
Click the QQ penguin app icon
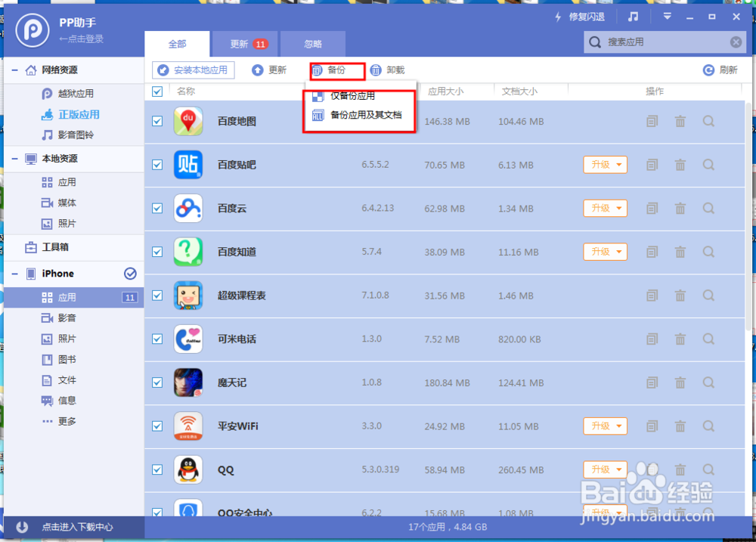188,469
